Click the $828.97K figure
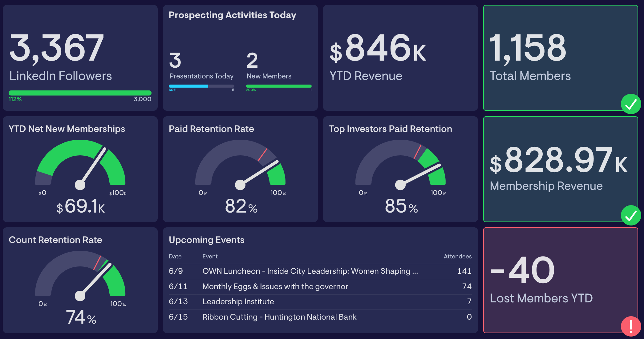The width and height of the screenshot is (644, 339). (559, 160)
